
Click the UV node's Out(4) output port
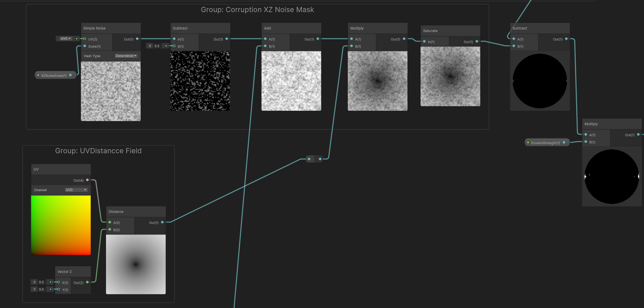88,180
